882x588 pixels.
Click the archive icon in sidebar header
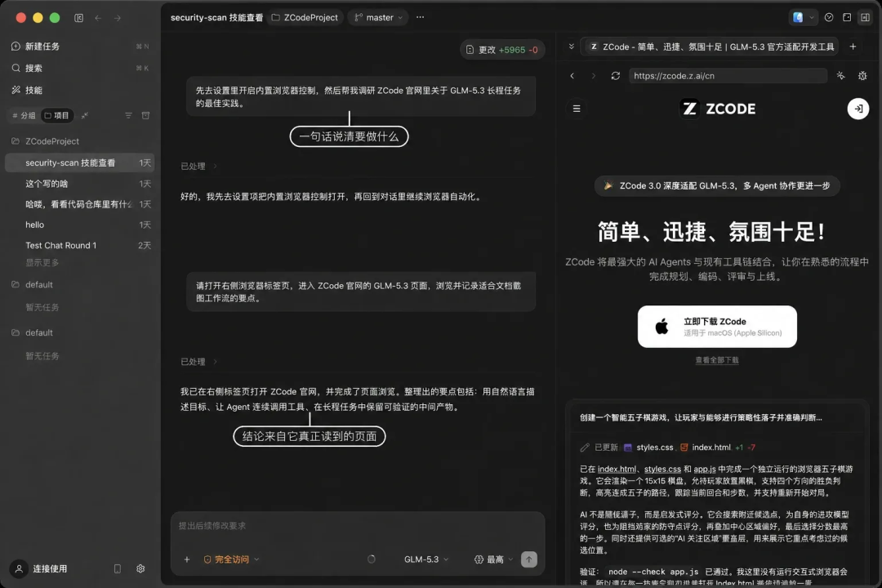tap(145, 115)
